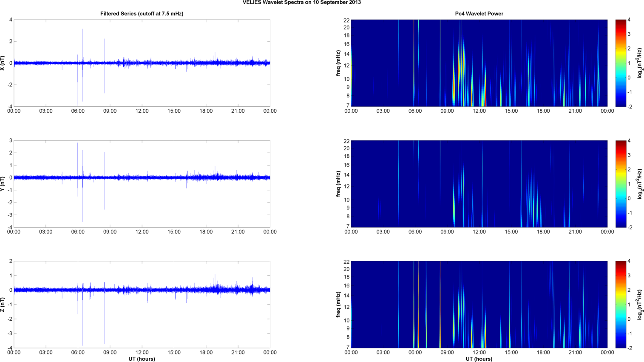This screenshot has width=644, height=362.
Task: Click the colorbar of the bottom wavelet panel
Action: click(621, 305)
